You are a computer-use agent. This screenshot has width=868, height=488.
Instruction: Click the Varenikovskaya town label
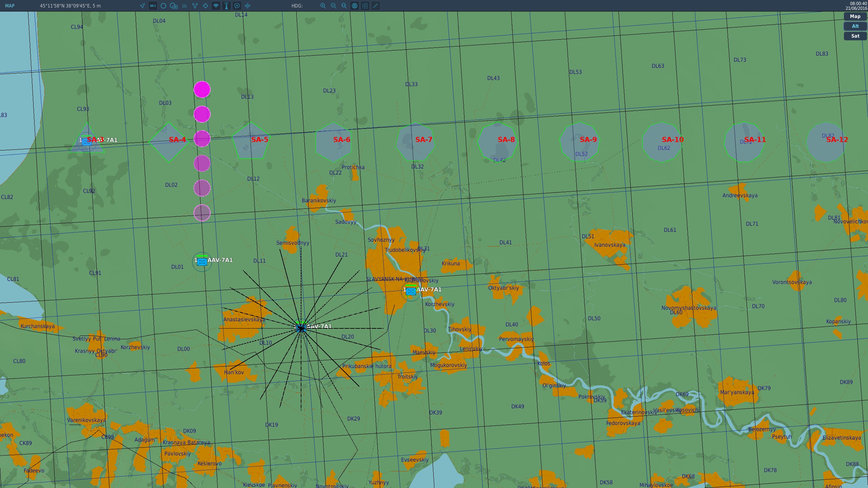click(x=86, y=420)
